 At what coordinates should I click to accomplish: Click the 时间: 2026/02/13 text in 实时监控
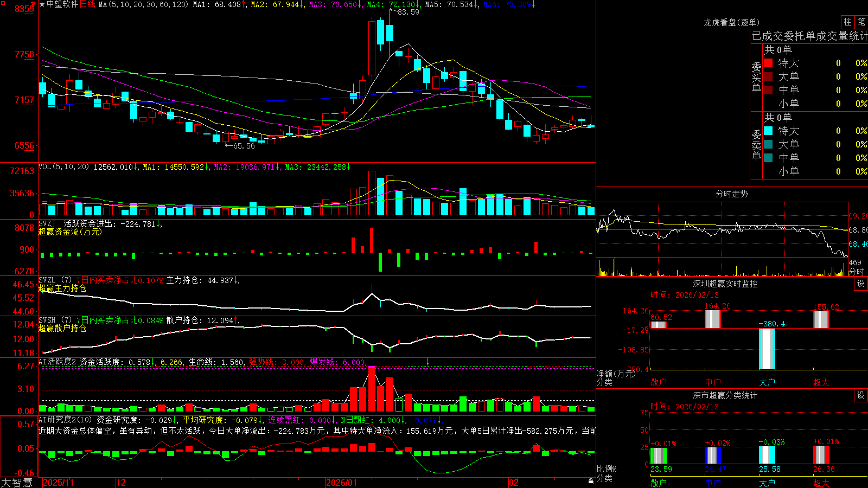[684, 295]
